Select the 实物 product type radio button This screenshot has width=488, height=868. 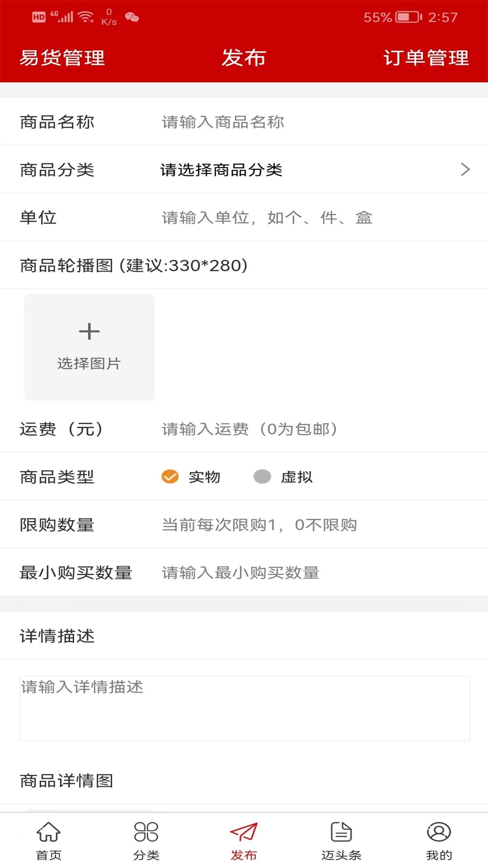pyautogui.click(x=169, y=476)
